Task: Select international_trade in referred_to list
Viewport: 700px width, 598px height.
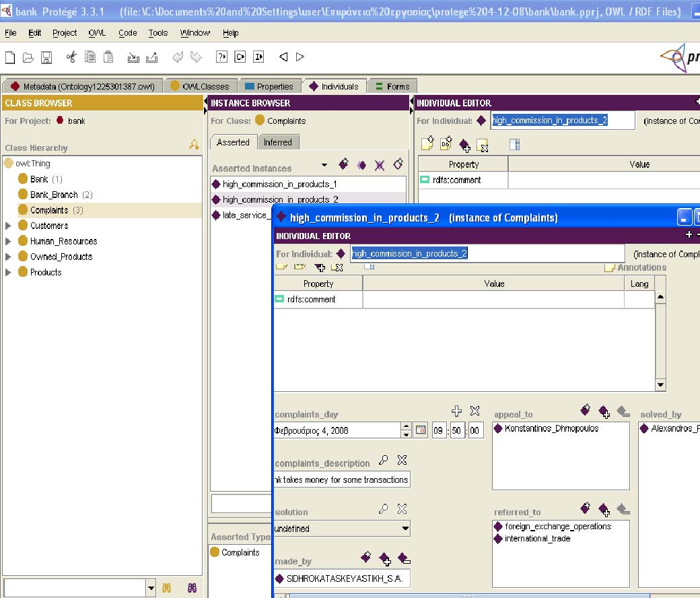Action: coord(537,539)
